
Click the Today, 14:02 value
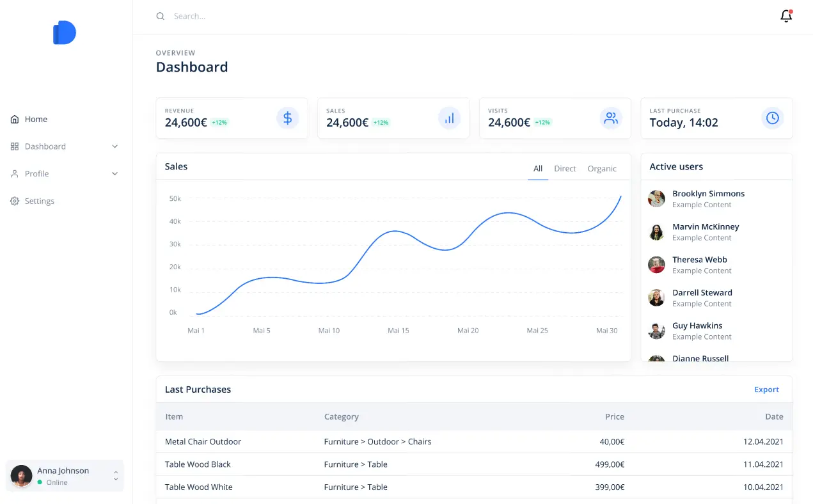pyautogui.click(x=684, y=123)
